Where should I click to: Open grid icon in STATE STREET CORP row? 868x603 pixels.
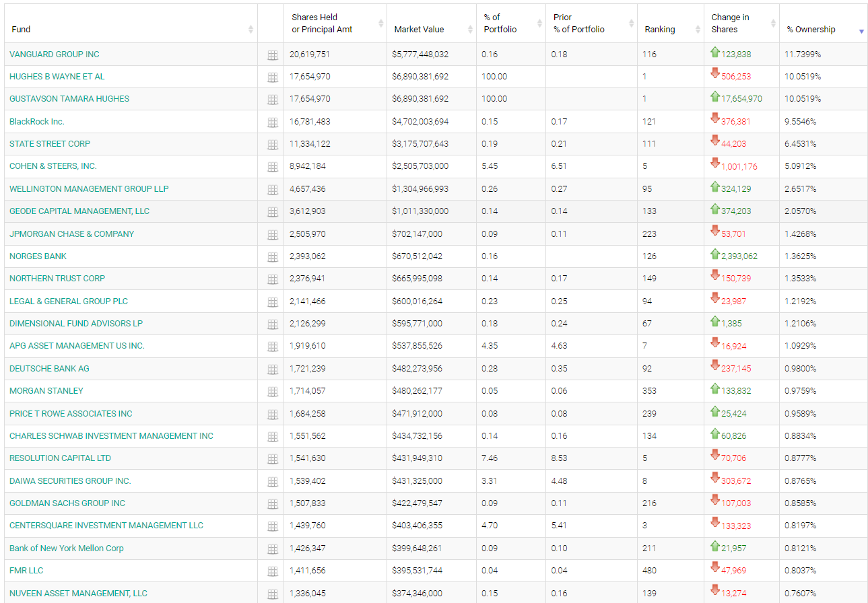(x=273, y=145)
